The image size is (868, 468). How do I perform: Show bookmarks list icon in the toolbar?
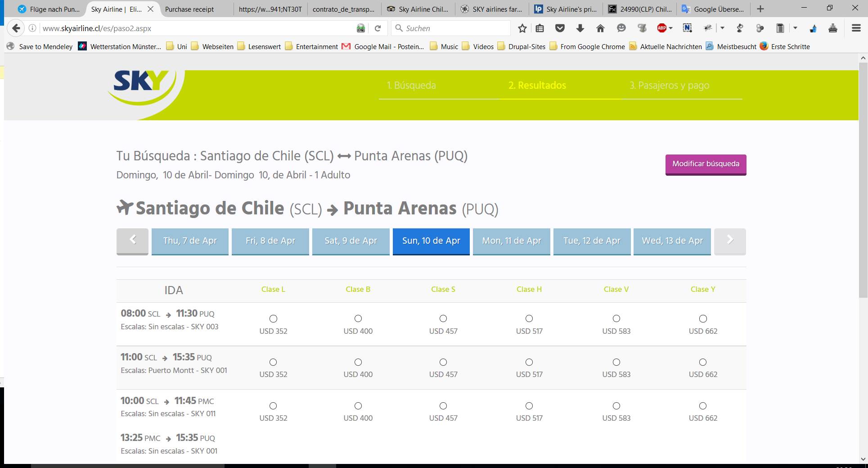540,28
